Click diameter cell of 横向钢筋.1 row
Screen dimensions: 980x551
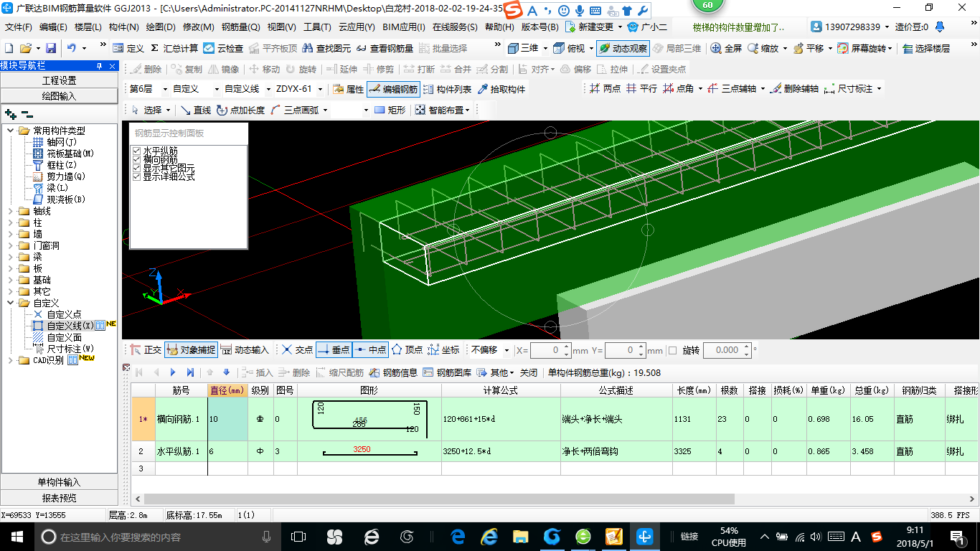coord(227,418)
